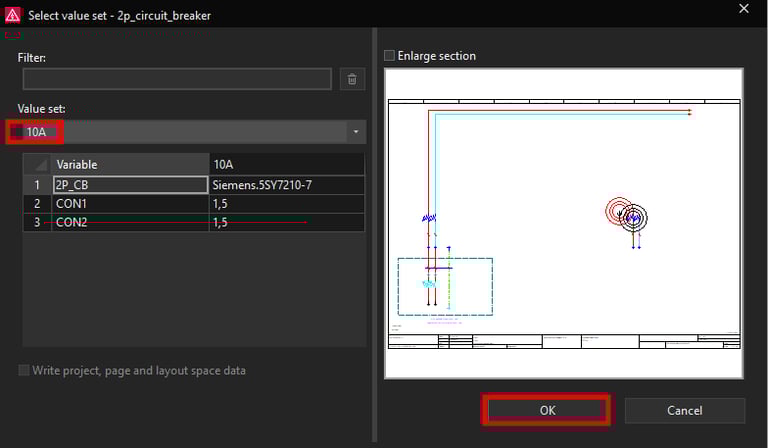Select row number 2 header
The width and height of the screenshot is (768, 448).
pyautogui.click(x=37, y=204)
